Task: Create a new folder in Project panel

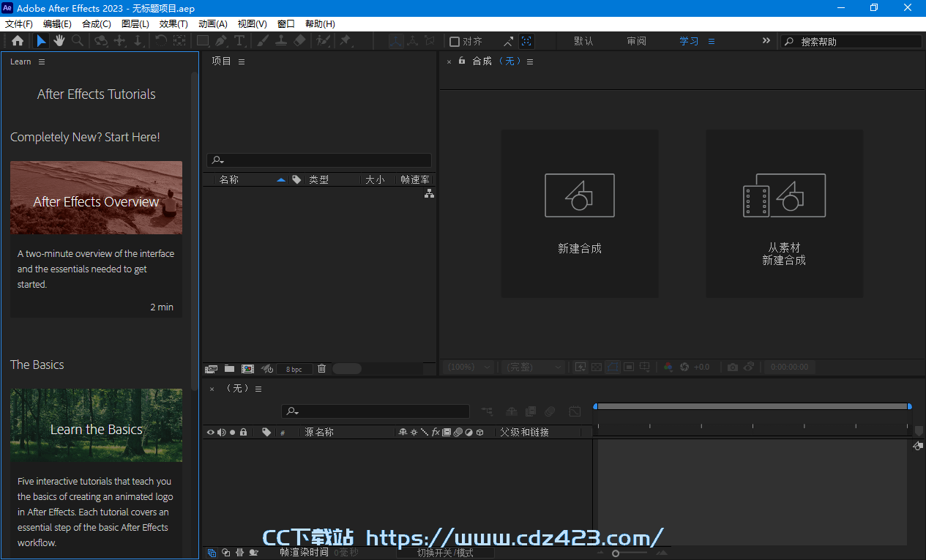Action: coord(229,369)
